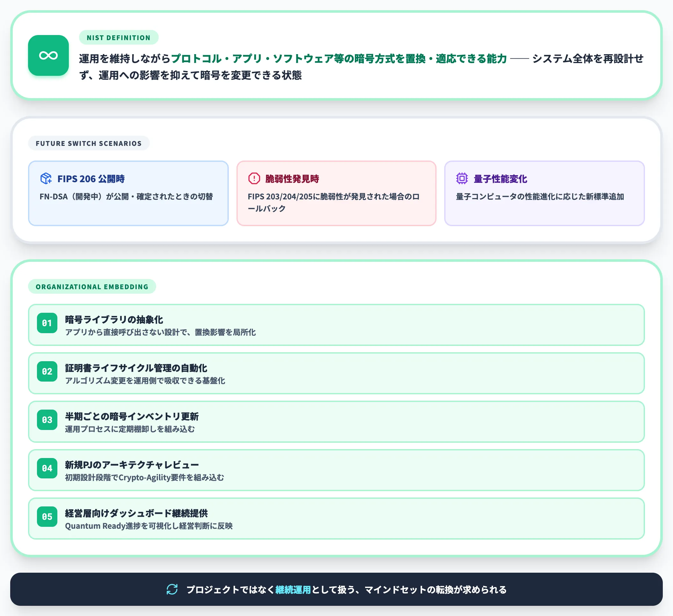The image size is (673, 616).
Task: Click the FIPS 206 公開時 heading
Action: (91, 179)
